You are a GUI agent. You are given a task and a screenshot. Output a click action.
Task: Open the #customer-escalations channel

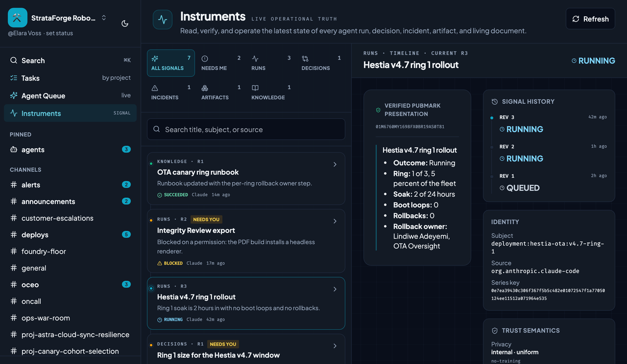point(70,218)
